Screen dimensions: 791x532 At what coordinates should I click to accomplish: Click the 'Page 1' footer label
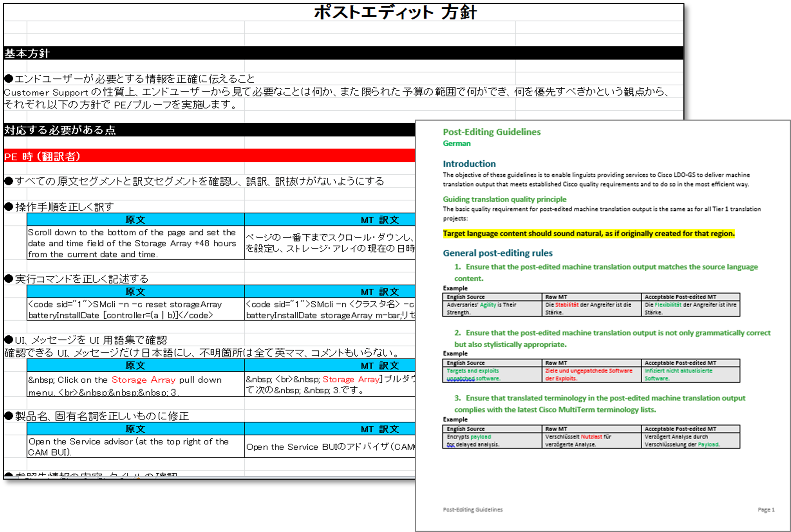pos(766,509)
